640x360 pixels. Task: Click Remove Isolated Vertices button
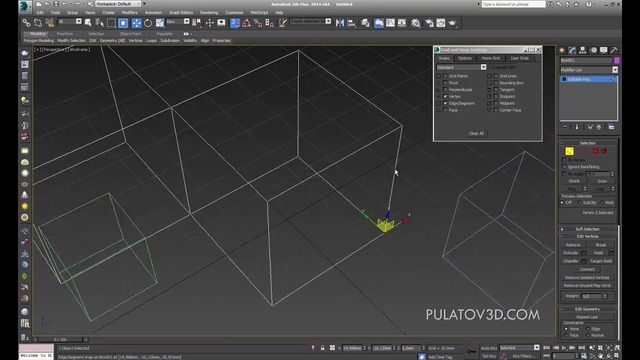click(x=587, y=278)
